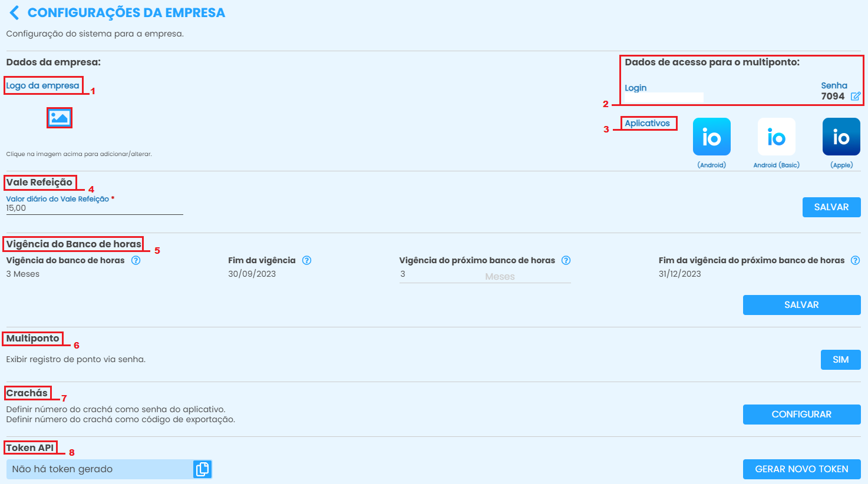Click help icon next to Fim da vigência

pos(306,260)
